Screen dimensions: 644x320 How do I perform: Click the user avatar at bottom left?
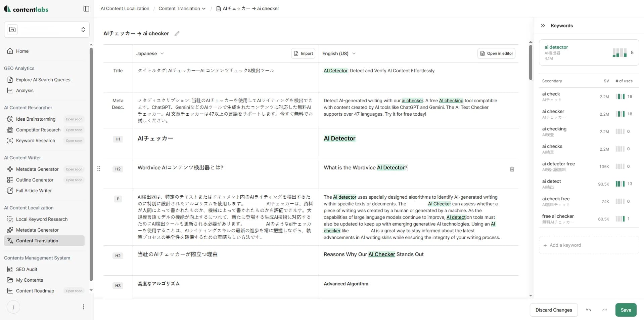pyautogui.click(x=13, y=307)
